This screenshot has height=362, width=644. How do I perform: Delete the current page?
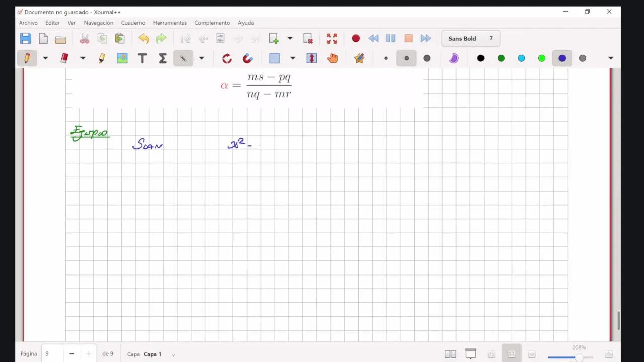(x=308, y=39)
